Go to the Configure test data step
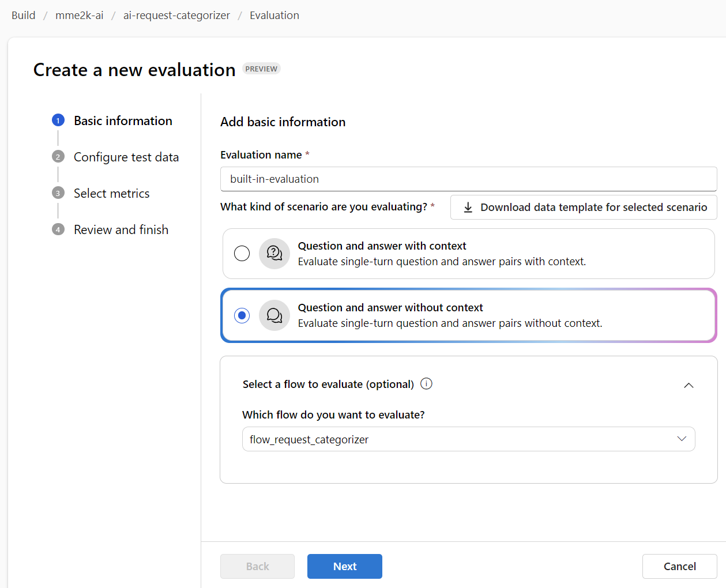The image size is (726, 588). point(126,157)
